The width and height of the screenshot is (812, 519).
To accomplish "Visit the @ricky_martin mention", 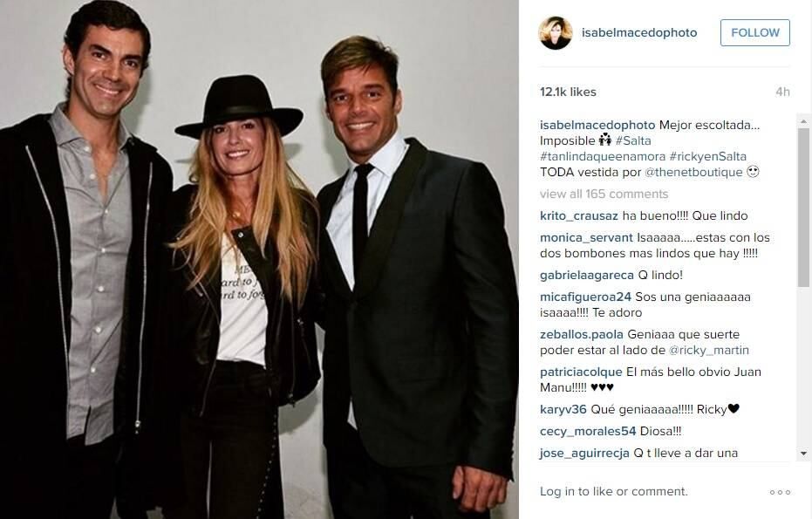I will pyautogui.click(x=709, y=350).
